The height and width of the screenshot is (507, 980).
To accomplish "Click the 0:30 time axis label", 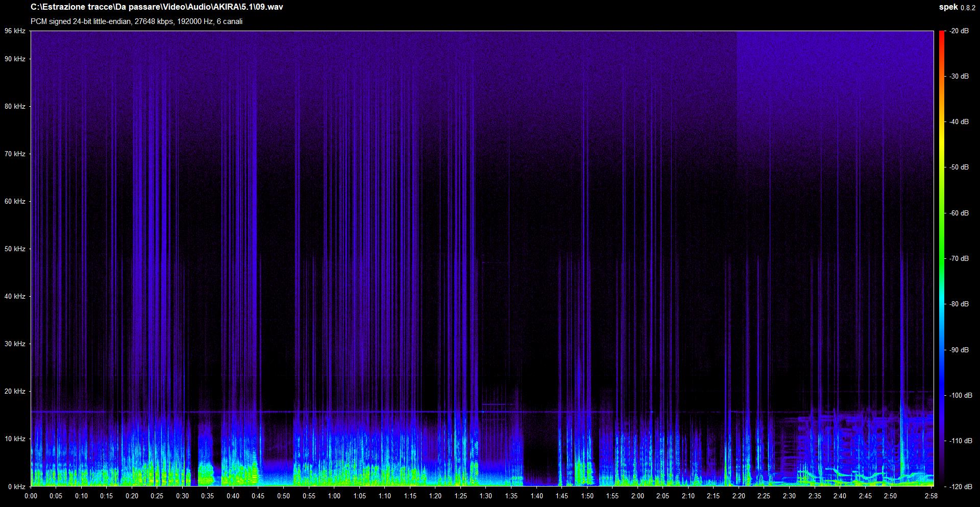I will pyautogui.click(x=183, y=496).
